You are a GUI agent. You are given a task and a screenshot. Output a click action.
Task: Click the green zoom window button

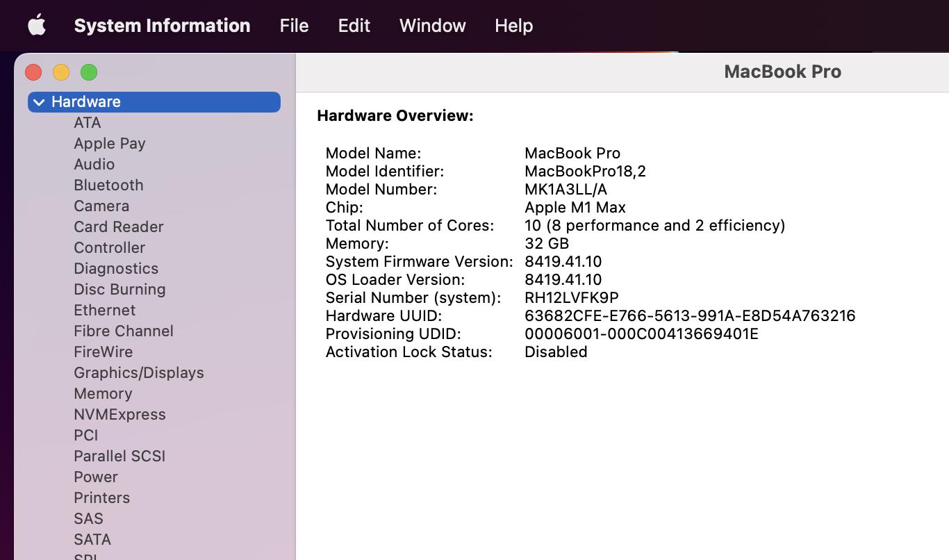[89, 72]
